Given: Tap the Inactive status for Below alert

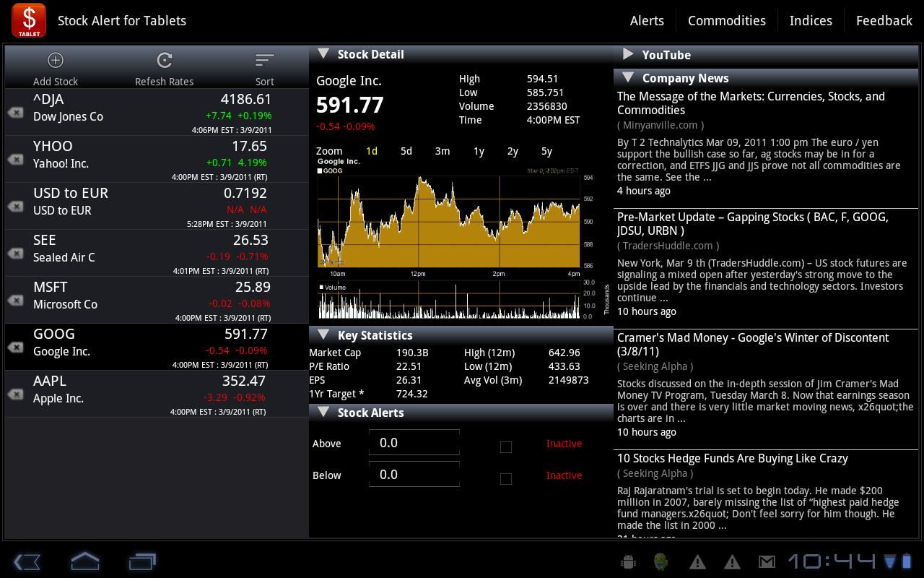Looking at the screenshot, I should [564, 475].
